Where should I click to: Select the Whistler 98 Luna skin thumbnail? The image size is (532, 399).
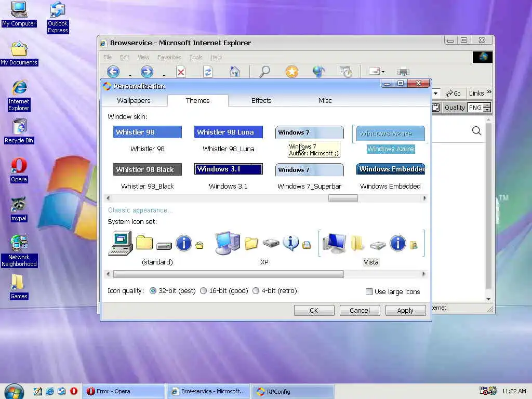pyautogui.click(x=229, y=132)
